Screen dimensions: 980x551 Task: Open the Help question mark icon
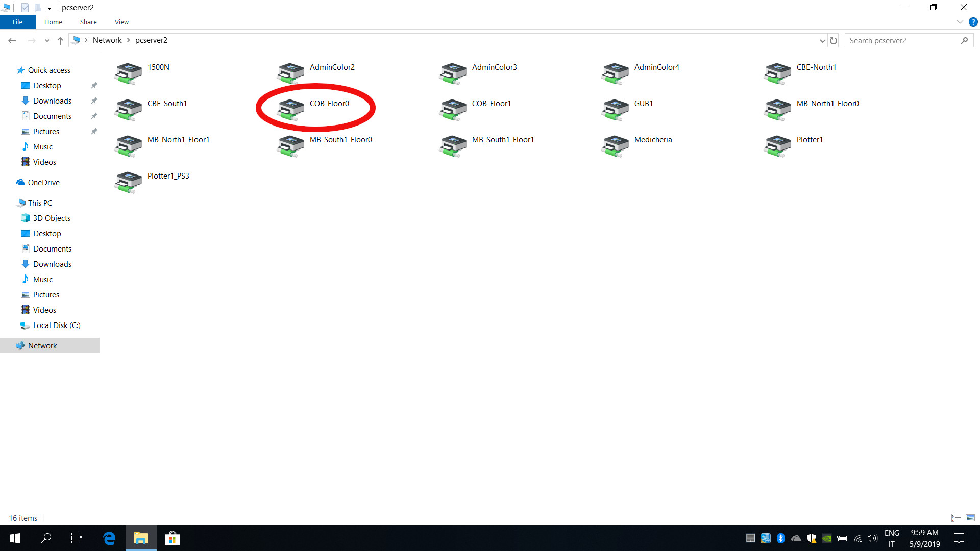pyautogui.click(x=973, y=22)
